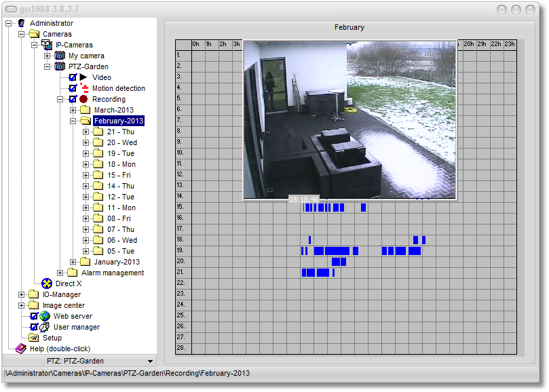
Task: Toggle the Video checkbox
Action: coord(73,77)
